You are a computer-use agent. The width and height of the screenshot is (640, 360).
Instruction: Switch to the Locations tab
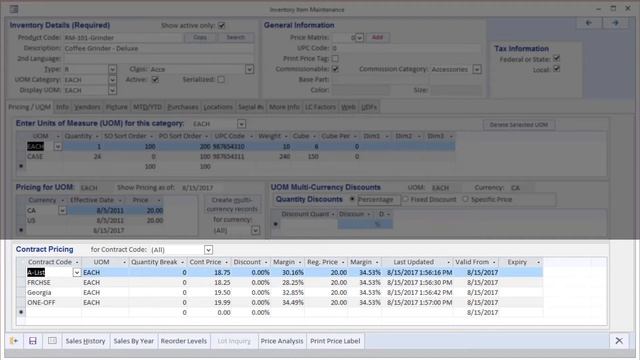(218, 107)
